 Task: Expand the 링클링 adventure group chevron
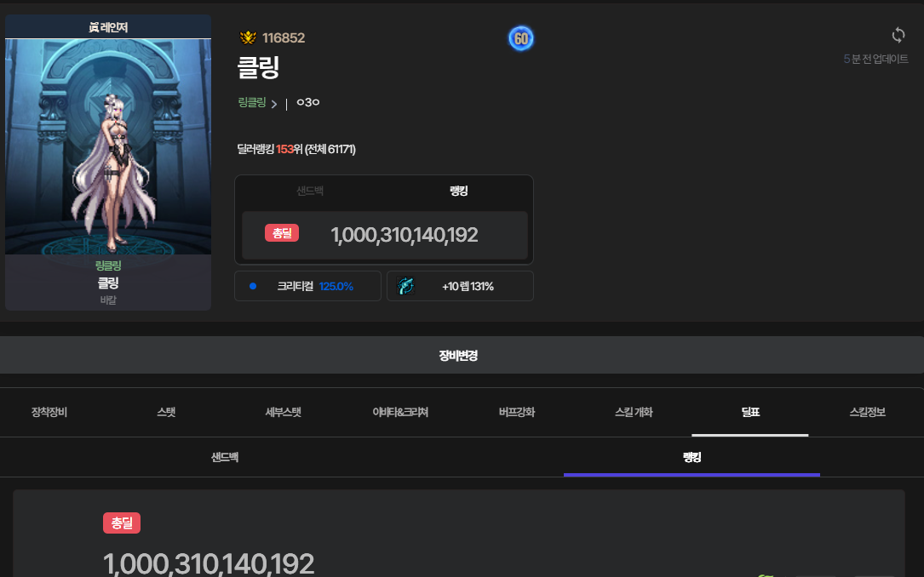[274, 104]
